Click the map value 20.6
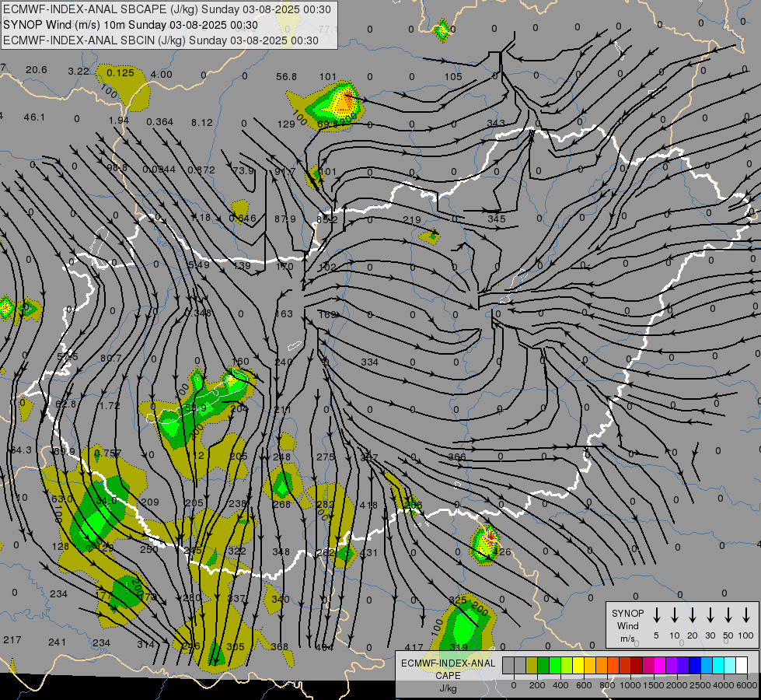The image size is (761, 700). tap(37, 69)
